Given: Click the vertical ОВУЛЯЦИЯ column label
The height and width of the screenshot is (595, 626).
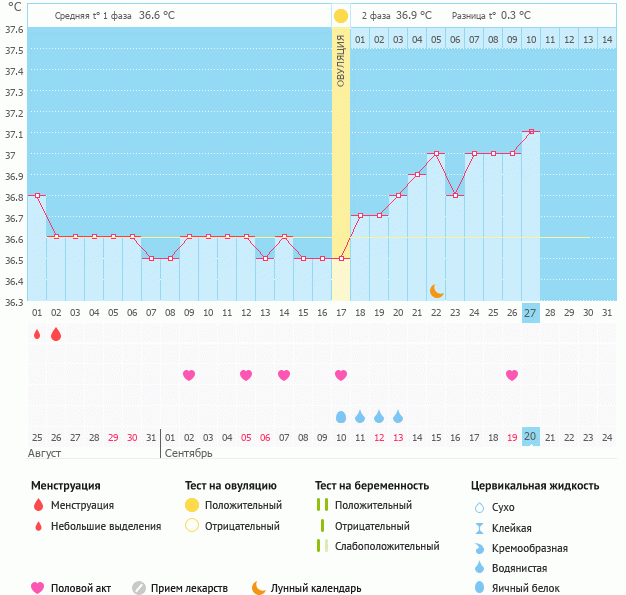Looking at the screenshot, I should click(x=341, y=62).
